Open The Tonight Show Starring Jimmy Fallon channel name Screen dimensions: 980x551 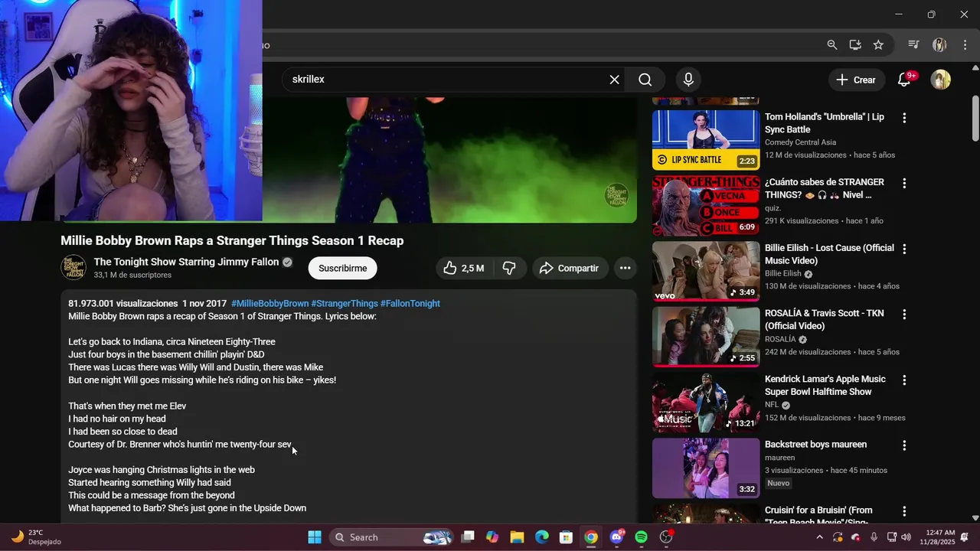click(187, 262)
